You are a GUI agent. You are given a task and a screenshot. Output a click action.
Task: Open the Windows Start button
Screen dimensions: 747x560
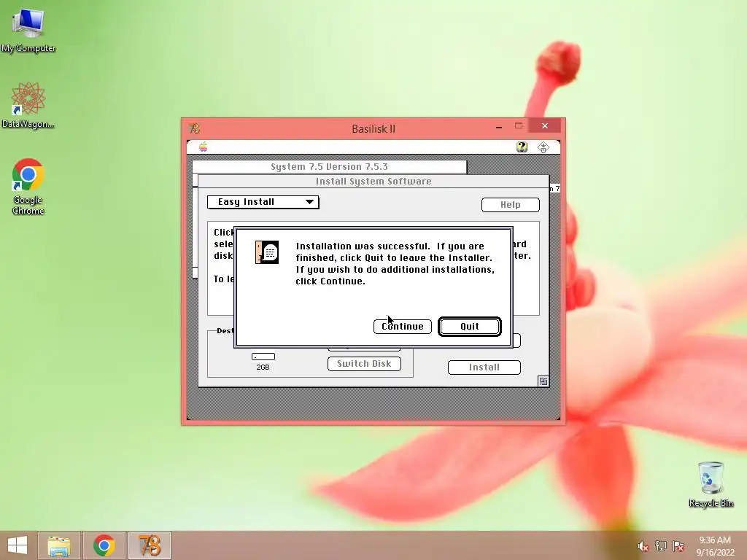click(18, 545)
